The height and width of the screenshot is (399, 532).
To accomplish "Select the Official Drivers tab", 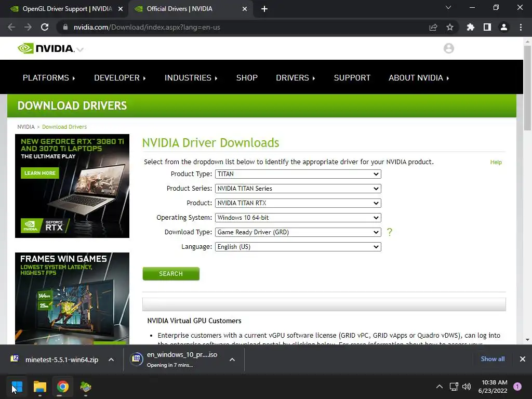I will click(190, 9).
